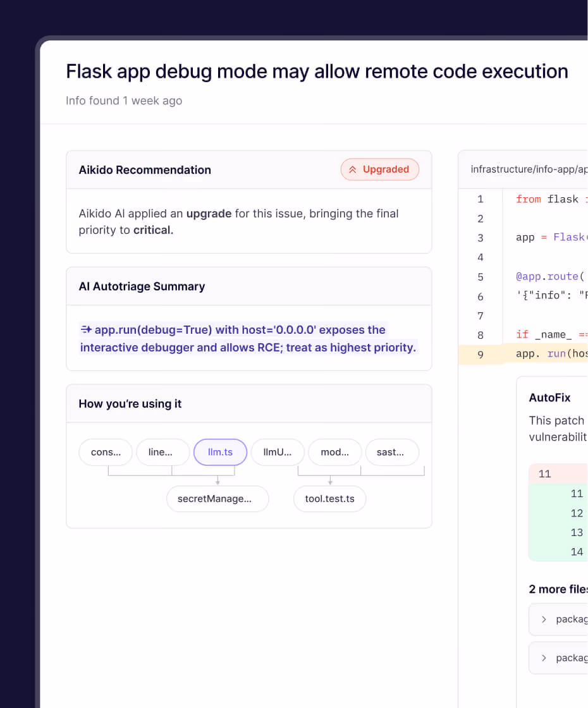Select the line... file node

(x=162, y=452)
